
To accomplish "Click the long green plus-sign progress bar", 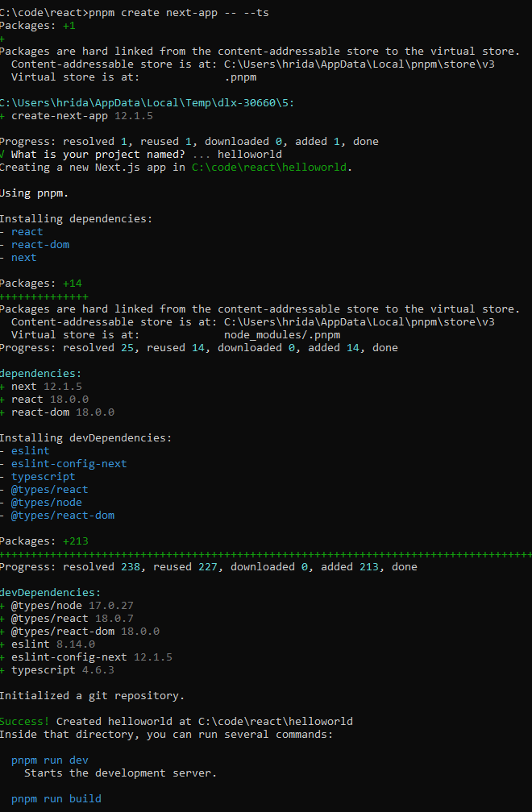I will pyautogui.click(x=266, y=554).
